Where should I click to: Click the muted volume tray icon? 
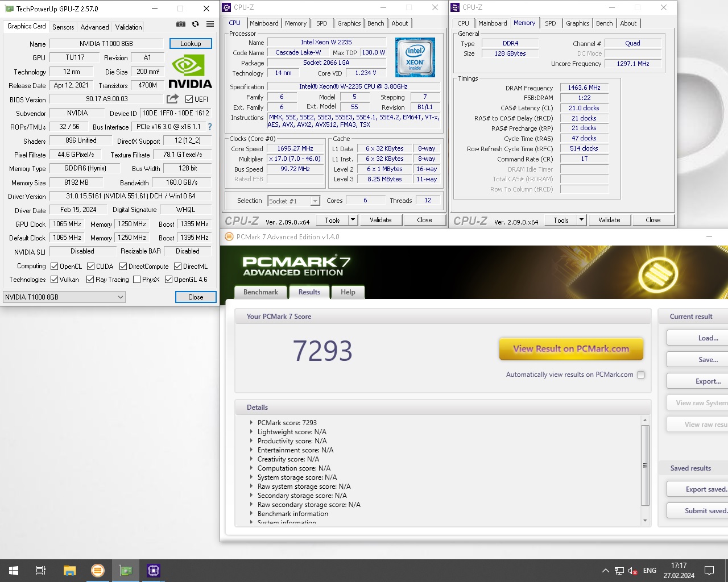[x=632, y=571]
